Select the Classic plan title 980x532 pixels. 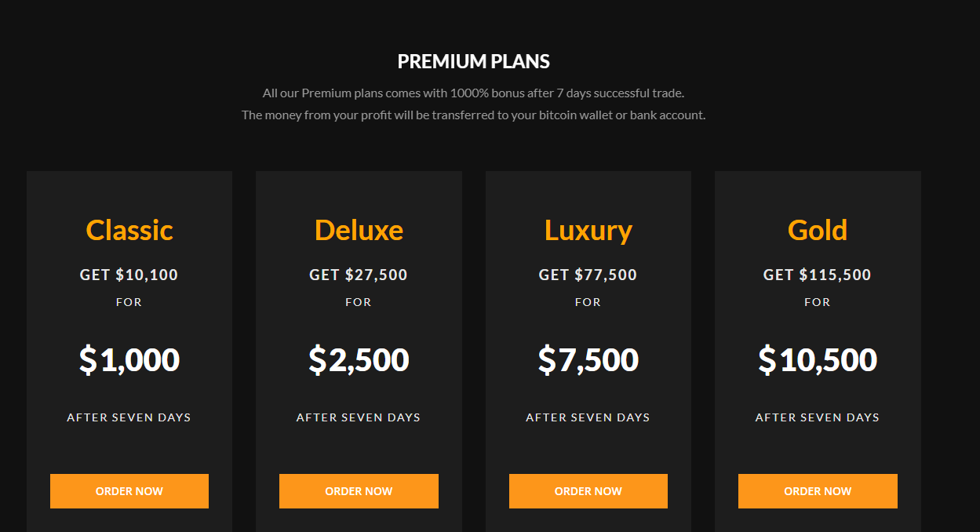click(x=129, y=230)
